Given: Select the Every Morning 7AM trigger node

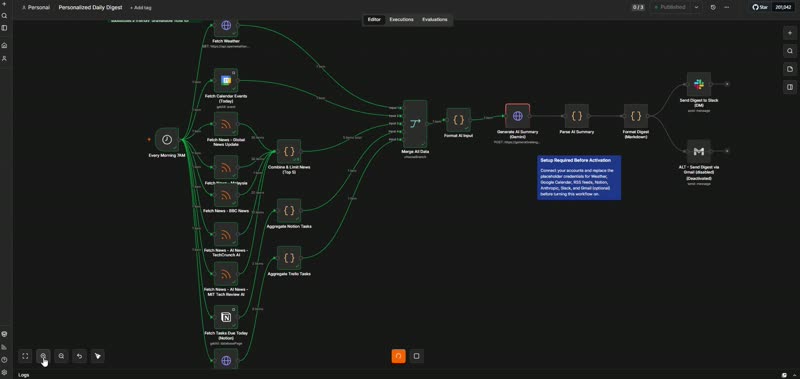Looking at the screenshot, I should click(x=167, y=139).
